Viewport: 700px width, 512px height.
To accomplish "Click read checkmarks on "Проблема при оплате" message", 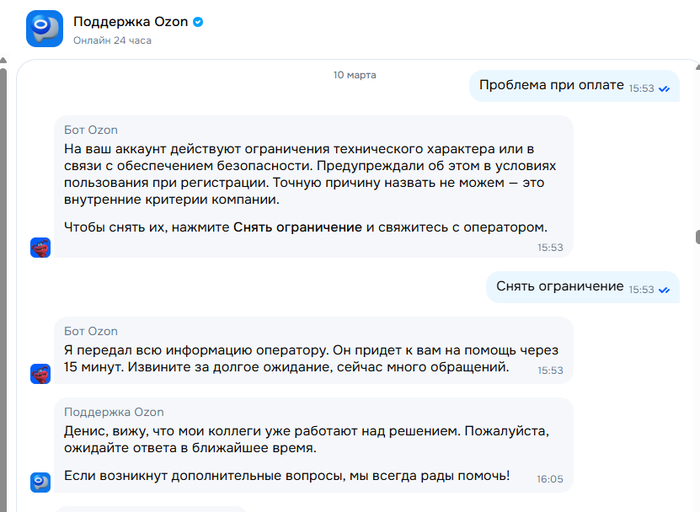I will tap(664, 89).
